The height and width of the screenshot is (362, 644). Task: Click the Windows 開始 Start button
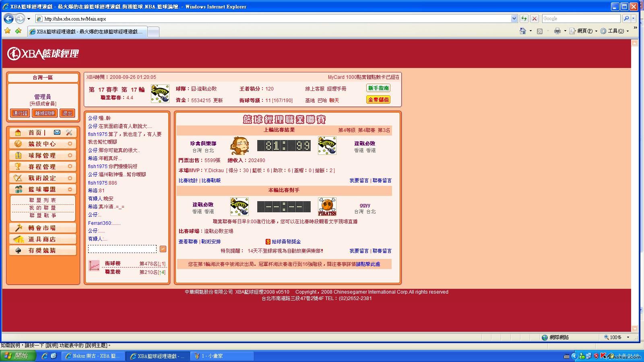coord(17,356)
